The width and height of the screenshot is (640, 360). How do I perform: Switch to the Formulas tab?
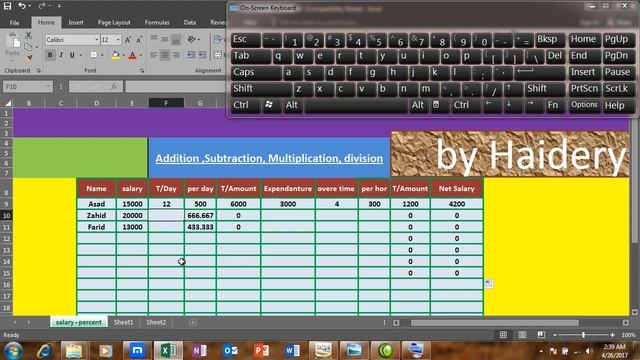157,22
